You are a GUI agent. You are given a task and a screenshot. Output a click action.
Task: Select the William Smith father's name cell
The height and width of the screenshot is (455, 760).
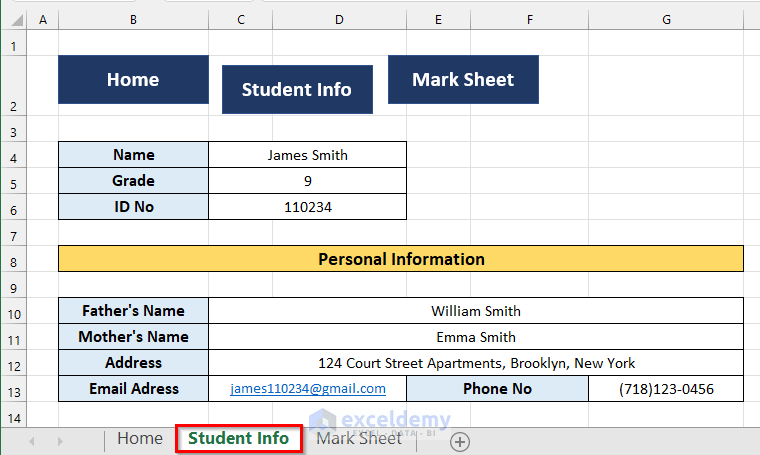[x=476, y=311]
